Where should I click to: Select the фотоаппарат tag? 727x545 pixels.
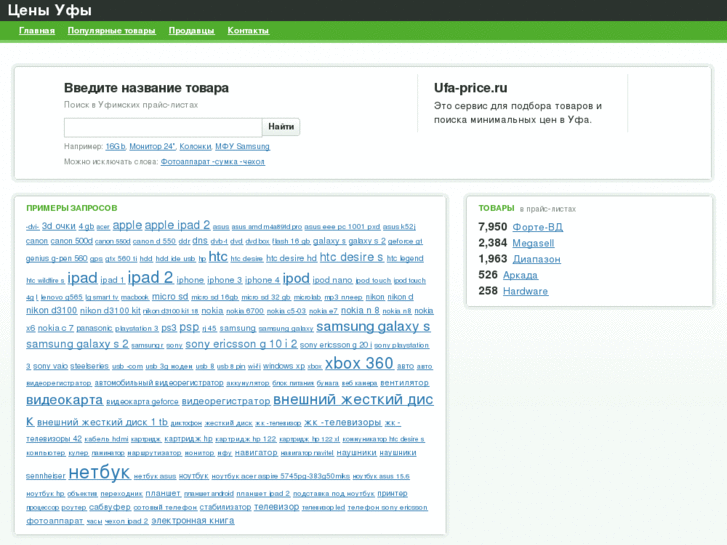pyautogui.click(x=55, y=521)
